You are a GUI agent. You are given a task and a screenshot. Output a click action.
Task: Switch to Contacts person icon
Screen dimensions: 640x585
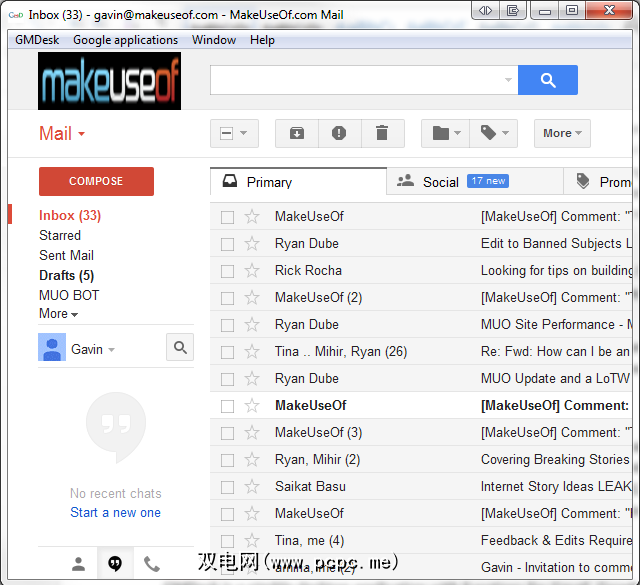78,564
